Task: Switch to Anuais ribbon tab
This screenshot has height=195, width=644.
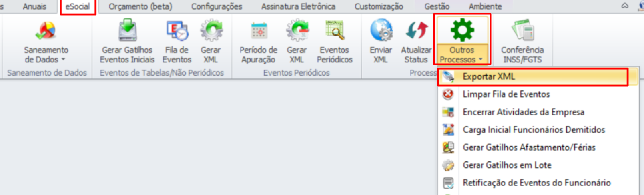Action: tap(34, 6)
